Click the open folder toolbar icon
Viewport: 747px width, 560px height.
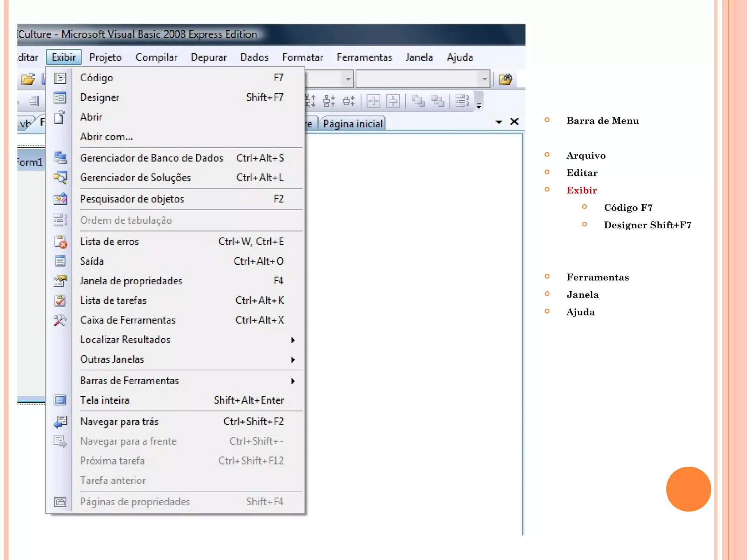coord(28,79)
